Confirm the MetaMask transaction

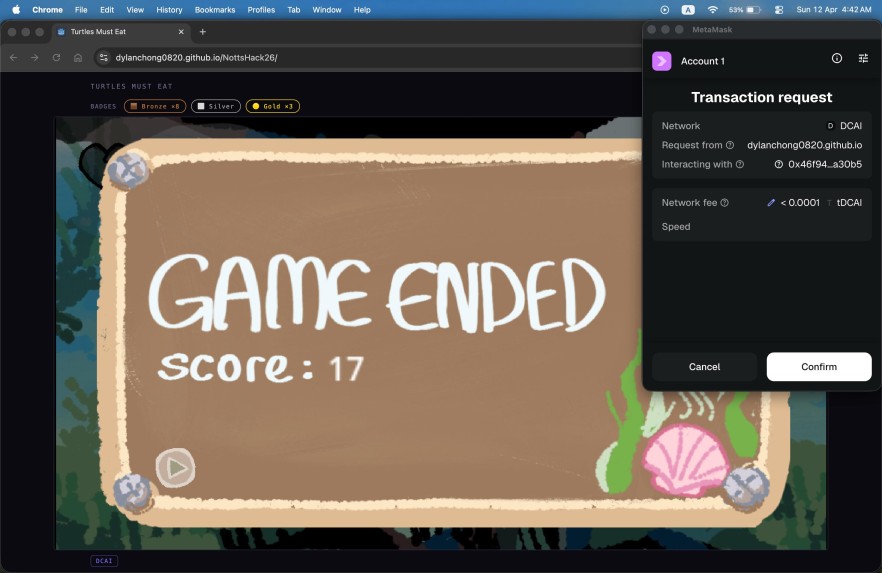tap(818, 367)
